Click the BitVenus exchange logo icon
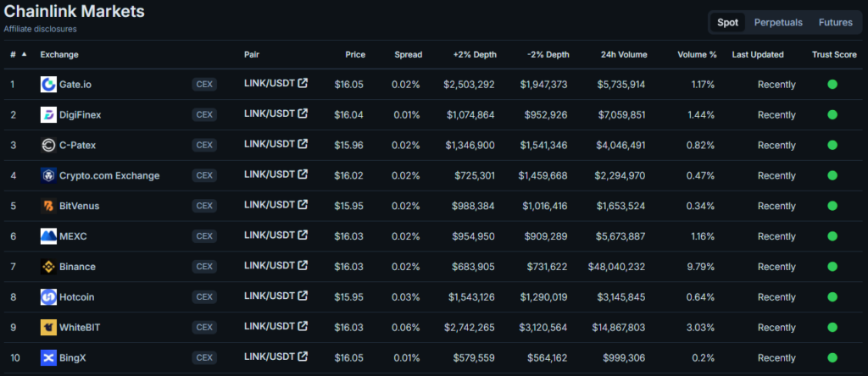The image size is (868, 376). click(x=48, y=206)
